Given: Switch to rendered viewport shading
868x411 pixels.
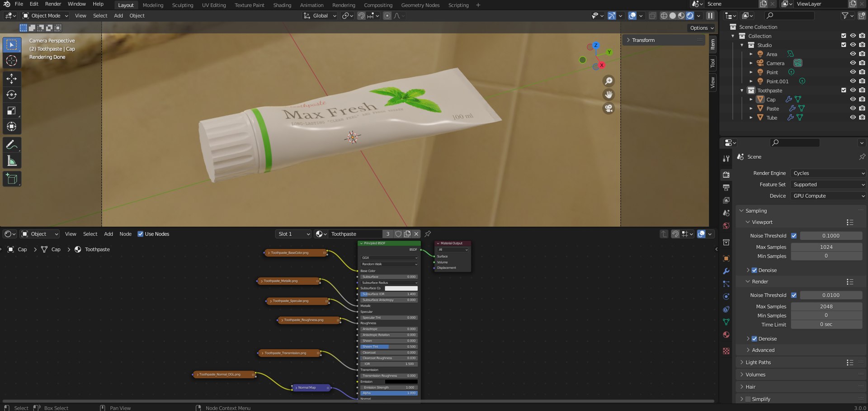Looking at the screenshot, I should coord(690,16).
